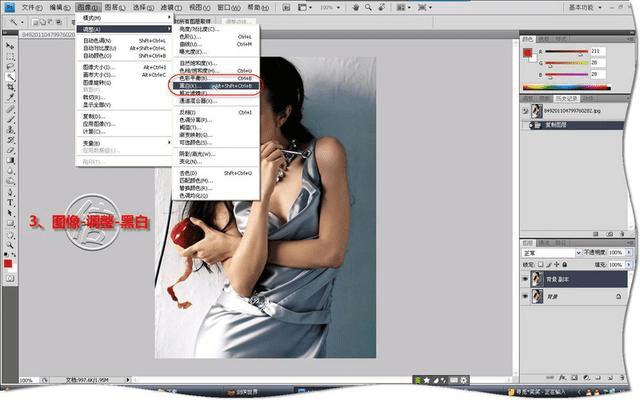640x400 pixels.
Task: Select the Clone Stamp tool
Action: point(10,130)
